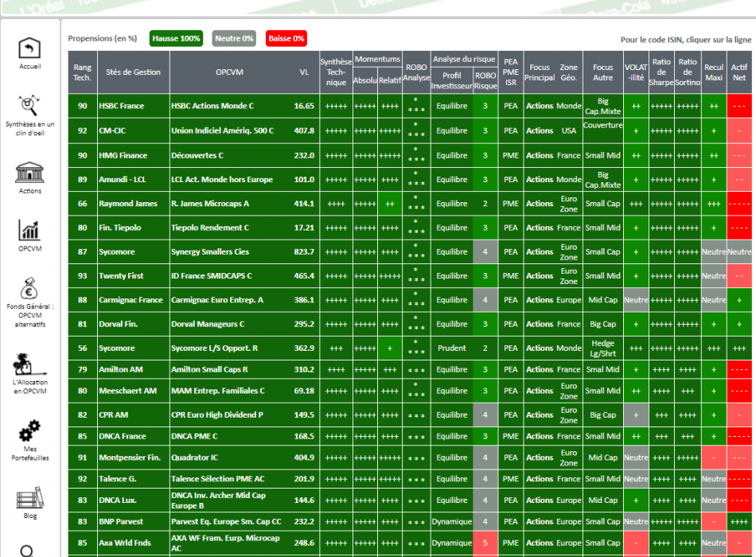The height and width of the screenshot is (557, 756).
Task: Open Synthèses en un clin d'oeil icon
Action: click(x=29, y=106)
